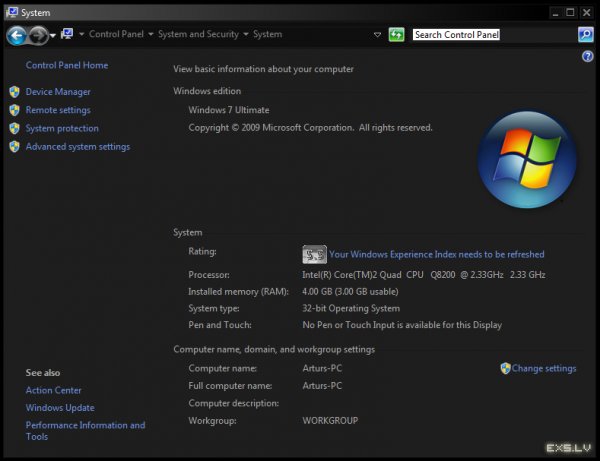
Task: Close the System window
Action: coord(586,13)
